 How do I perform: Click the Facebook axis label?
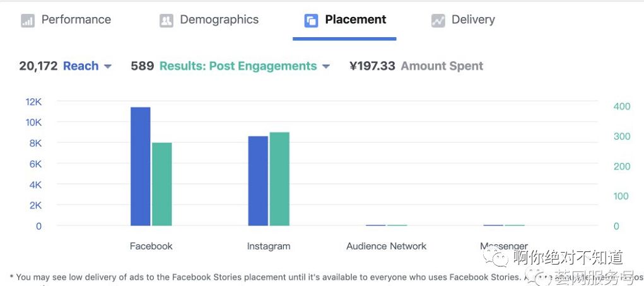[151, 246]
